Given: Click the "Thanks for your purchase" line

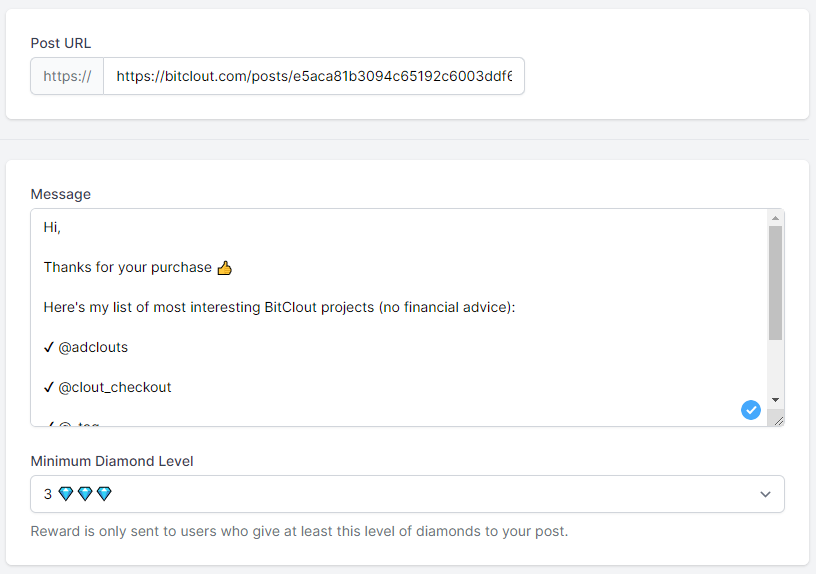Looking at the screenshot, I should click(128, 268).
